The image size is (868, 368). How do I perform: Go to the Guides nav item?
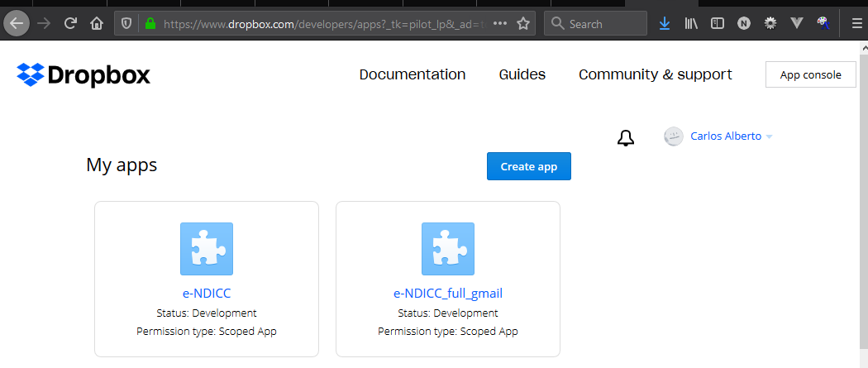pos(522,74)
